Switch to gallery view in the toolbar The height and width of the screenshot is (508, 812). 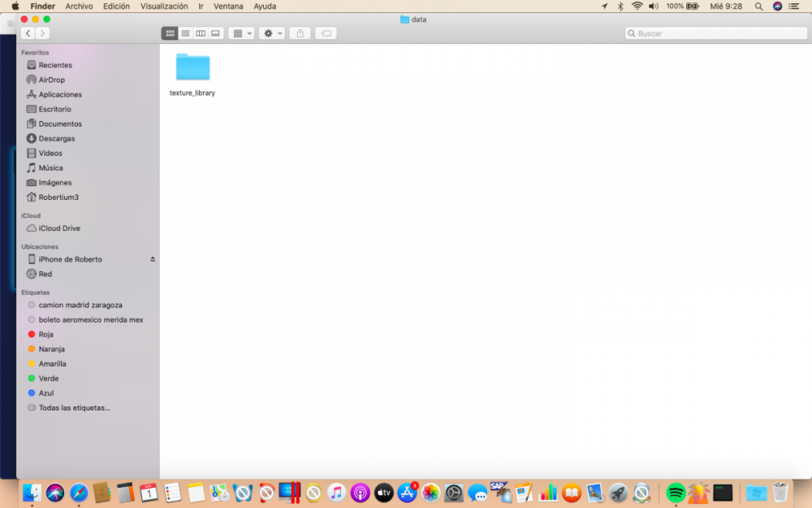pyautogui.click(x=216, y=33)
